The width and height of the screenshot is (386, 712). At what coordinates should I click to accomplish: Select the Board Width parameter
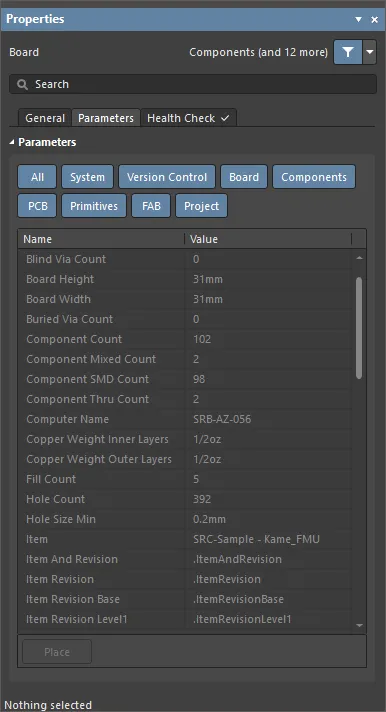[185, 299]
